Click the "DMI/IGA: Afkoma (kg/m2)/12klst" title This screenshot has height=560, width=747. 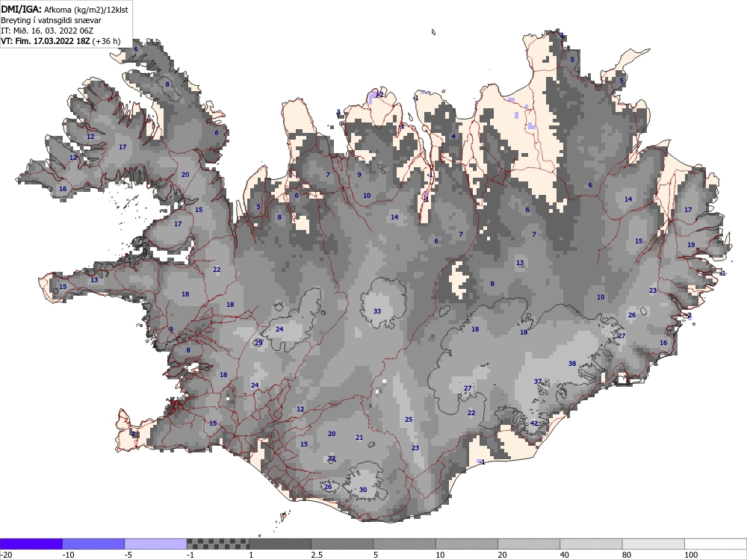pyautogui.click(x=65, y=9)
